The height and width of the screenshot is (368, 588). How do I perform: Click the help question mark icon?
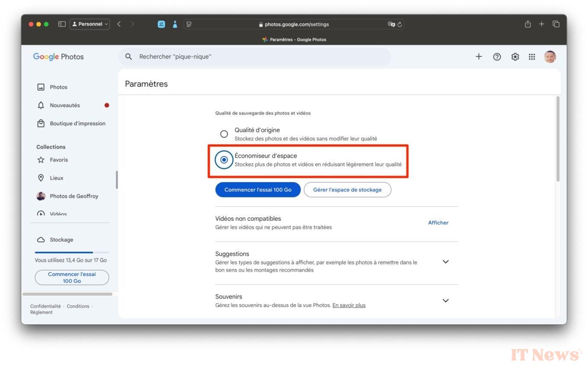(x=497, y=57)
